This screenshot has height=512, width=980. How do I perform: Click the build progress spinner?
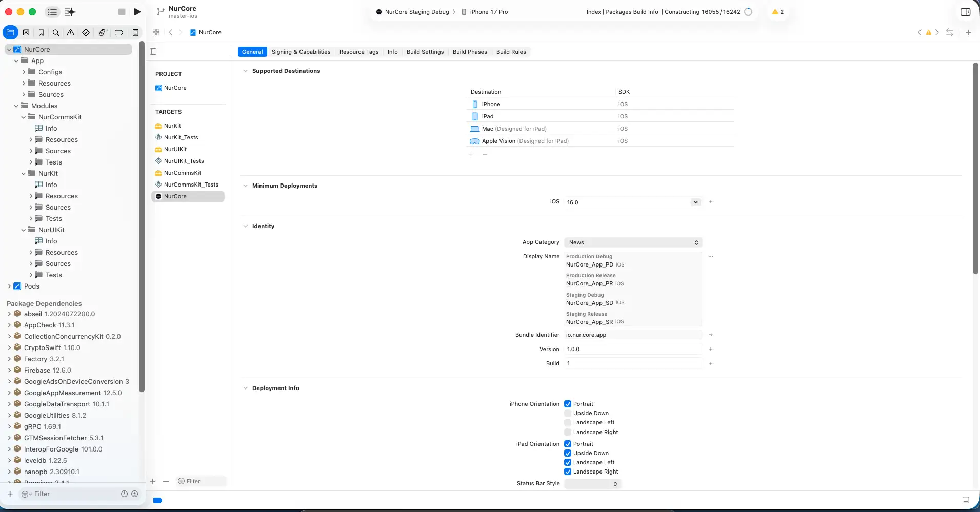[748, 12]
